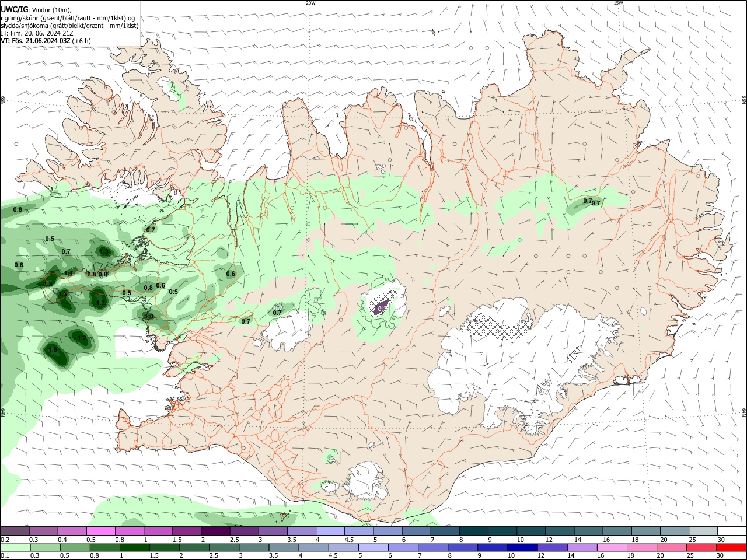This screenshot has width=747, height=560.
Task: Pick the pale green 0.1 rain scale swatch
Action: pos(15,548)
